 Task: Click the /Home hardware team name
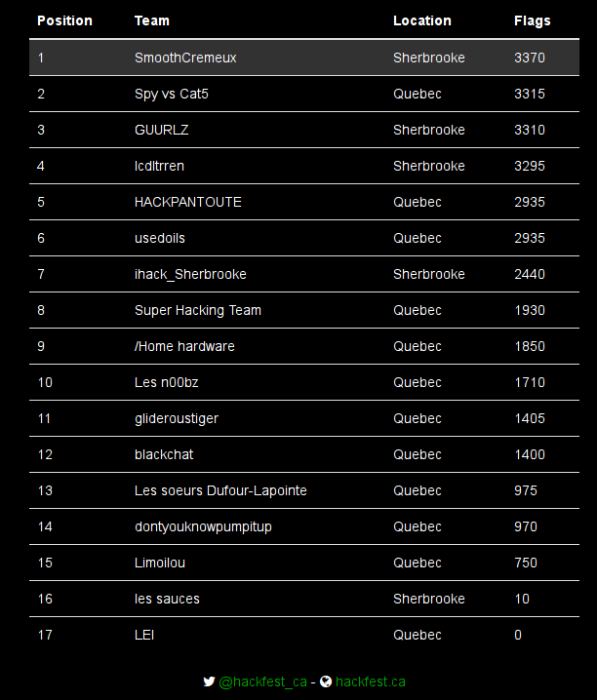point(184,346)
